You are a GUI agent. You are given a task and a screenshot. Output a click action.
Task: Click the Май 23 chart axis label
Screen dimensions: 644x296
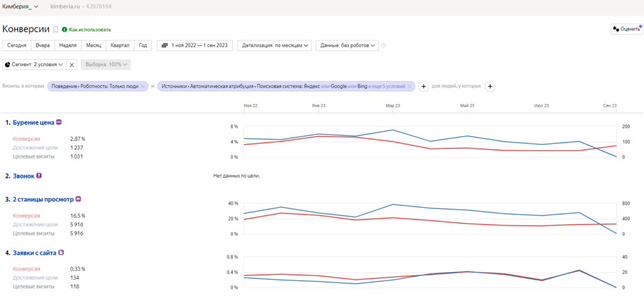click(467, 106)
